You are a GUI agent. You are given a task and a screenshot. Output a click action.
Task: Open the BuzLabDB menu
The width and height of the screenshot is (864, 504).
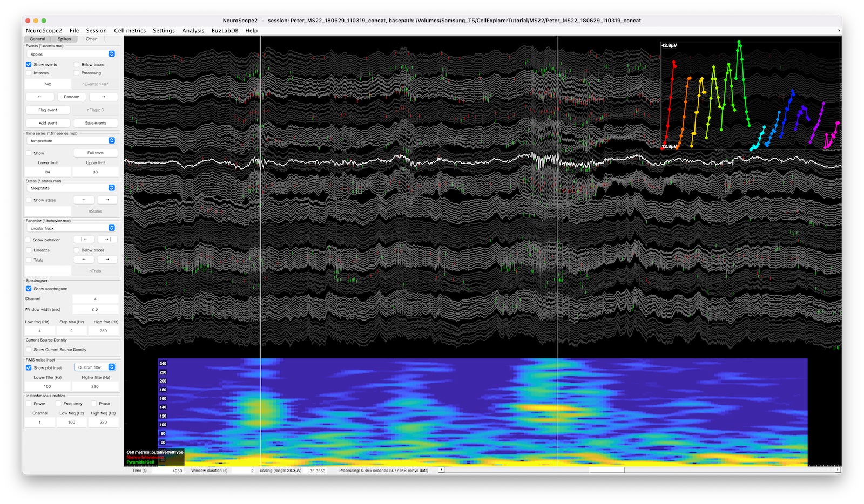pos(225,31)
